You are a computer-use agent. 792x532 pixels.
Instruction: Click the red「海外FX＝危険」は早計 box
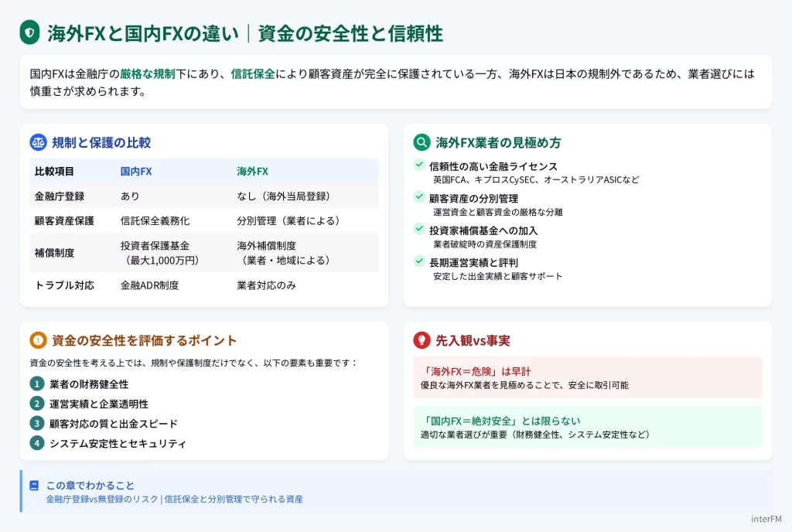click(587, 377)
